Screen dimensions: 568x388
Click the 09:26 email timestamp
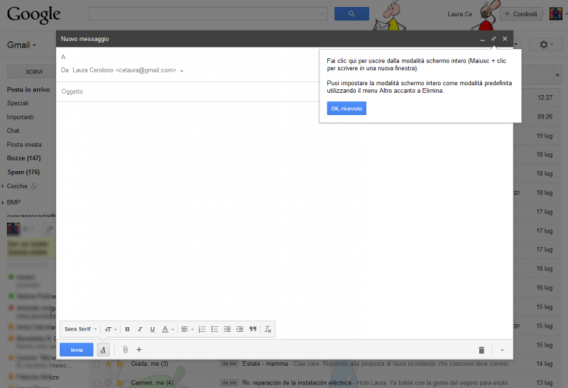[545, 117]
